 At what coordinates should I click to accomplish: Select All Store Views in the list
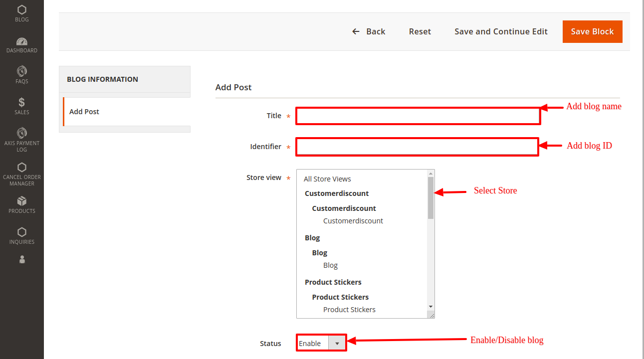327,179
